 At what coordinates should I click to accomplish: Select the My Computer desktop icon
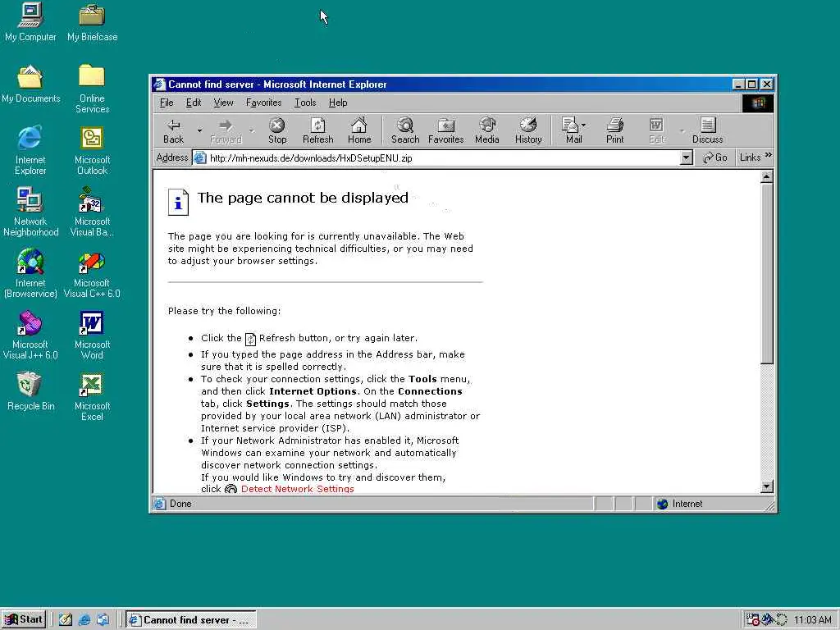(x=30, y=22)
